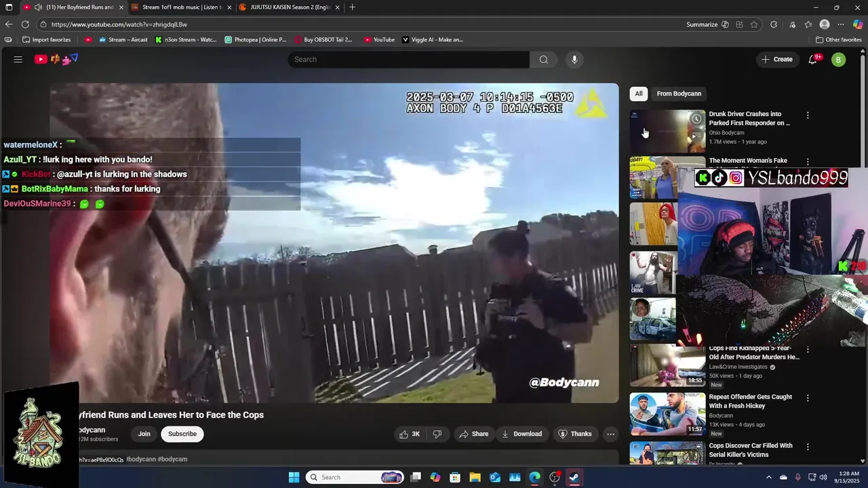Open Law&Crime Investigates channel name
This screenshot has width=868, height=488.
(738, 367)
